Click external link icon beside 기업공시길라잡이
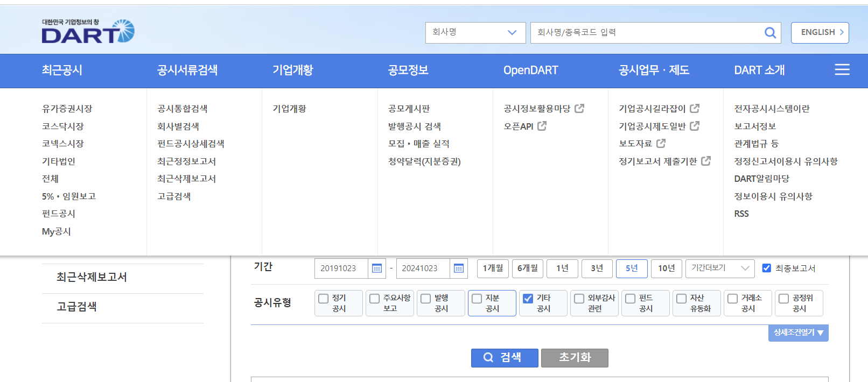Viewport: 868px width, 382px height. click(x=695, y=108)
